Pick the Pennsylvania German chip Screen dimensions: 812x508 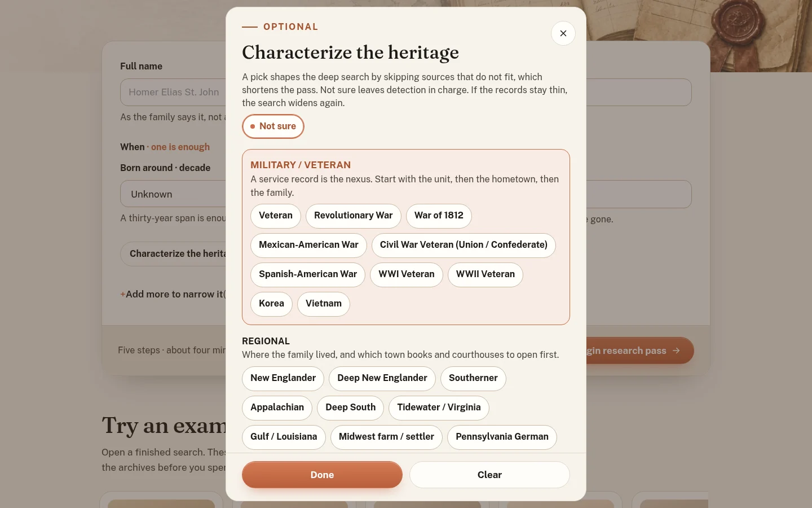click(x=502, y=437)
